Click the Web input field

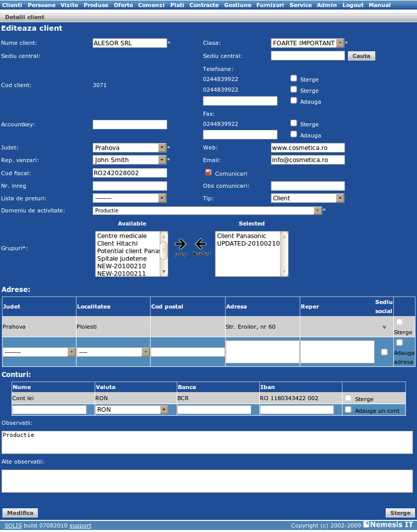pyautogui.click(x=308, y=147)
